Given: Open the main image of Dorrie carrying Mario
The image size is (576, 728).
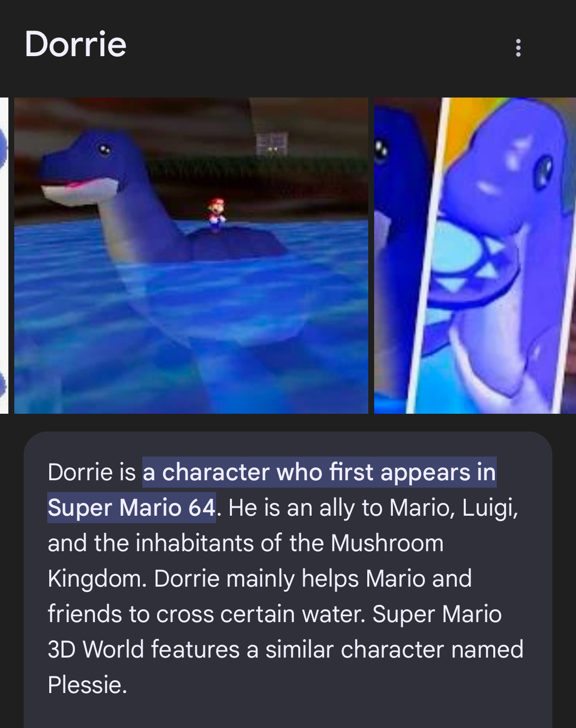Looking at the screenshot, I should (191, 255).
